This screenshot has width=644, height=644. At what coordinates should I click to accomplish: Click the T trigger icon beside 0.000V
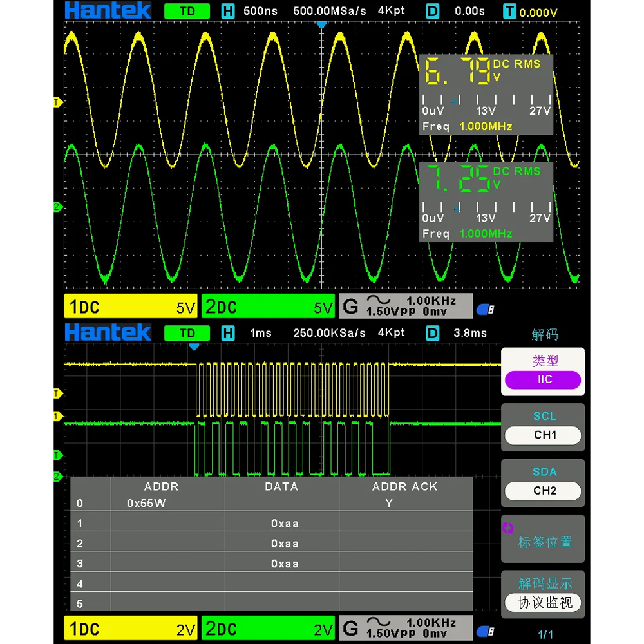pos(509,11)
